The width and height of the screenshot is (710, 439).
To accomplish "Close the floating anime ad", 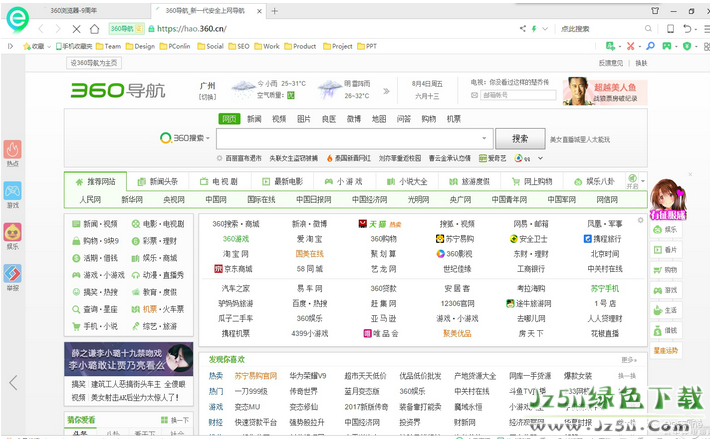I will click(690, 174).
